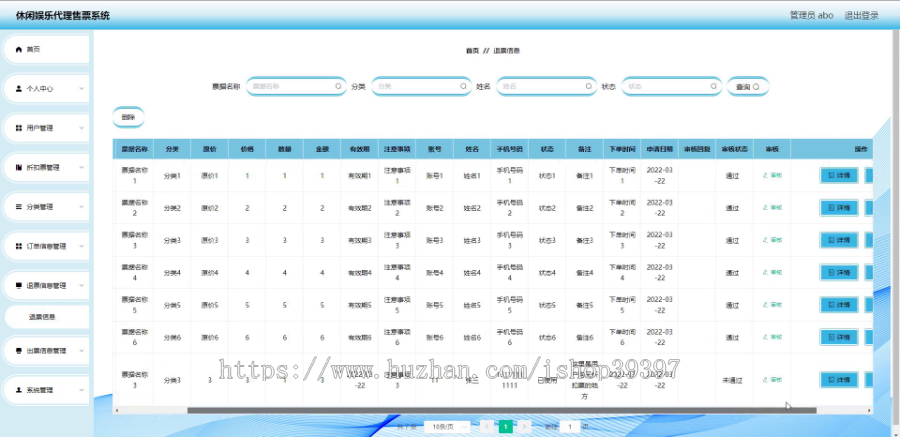Click the 删除 delete button

[128, 117]
